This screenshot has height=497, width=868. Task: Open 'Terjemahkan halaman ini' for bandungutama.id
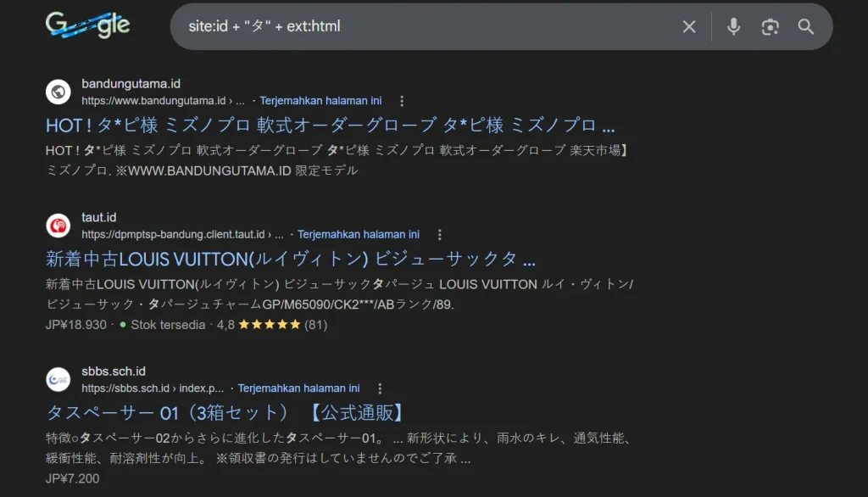point(321,100)
